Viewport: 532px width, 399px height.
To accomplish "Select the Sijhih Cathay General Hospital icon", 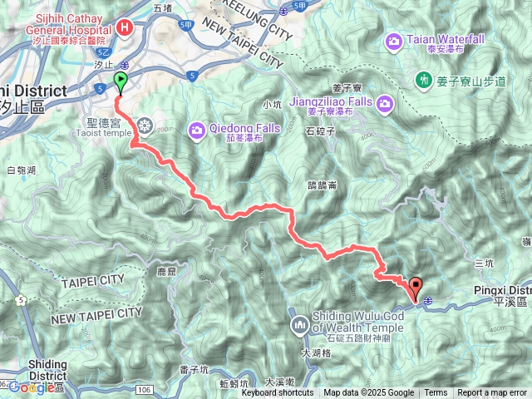I will pos(124,27).
